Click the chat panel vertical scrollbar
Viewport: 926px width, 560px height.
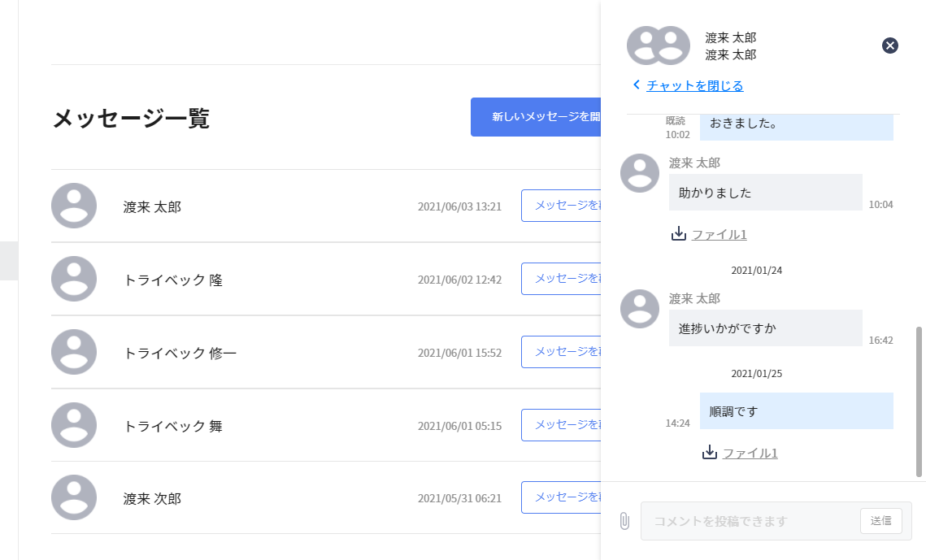pyautogui.click(x=919, y=402)
